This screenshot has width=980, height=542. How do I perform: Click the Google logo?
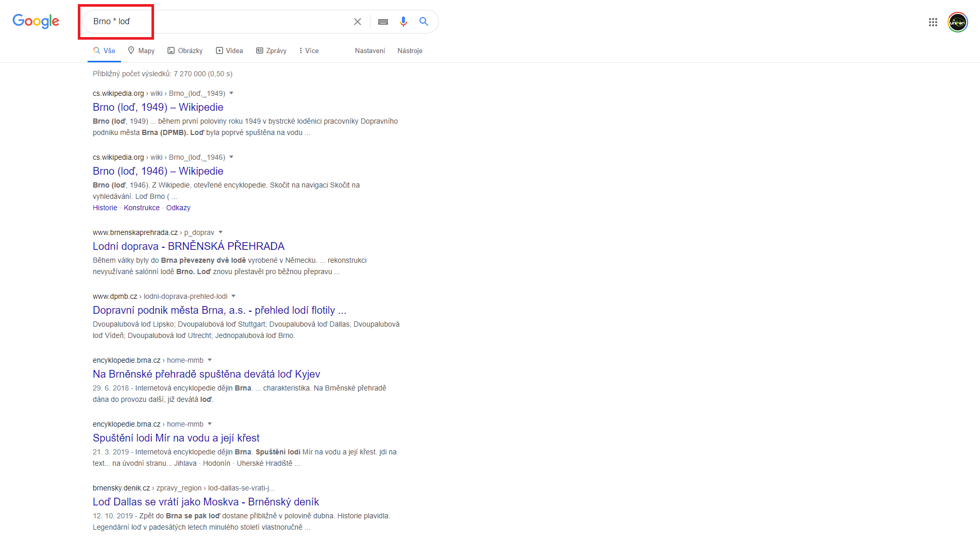pos(36,21)
